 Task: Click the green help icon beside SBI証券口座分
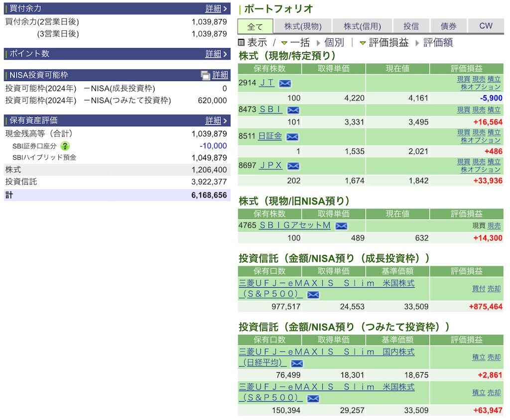tap(65, 146)
